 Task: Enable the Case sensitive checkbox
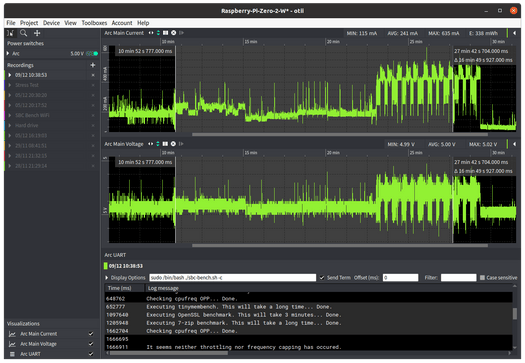(482, 278)
